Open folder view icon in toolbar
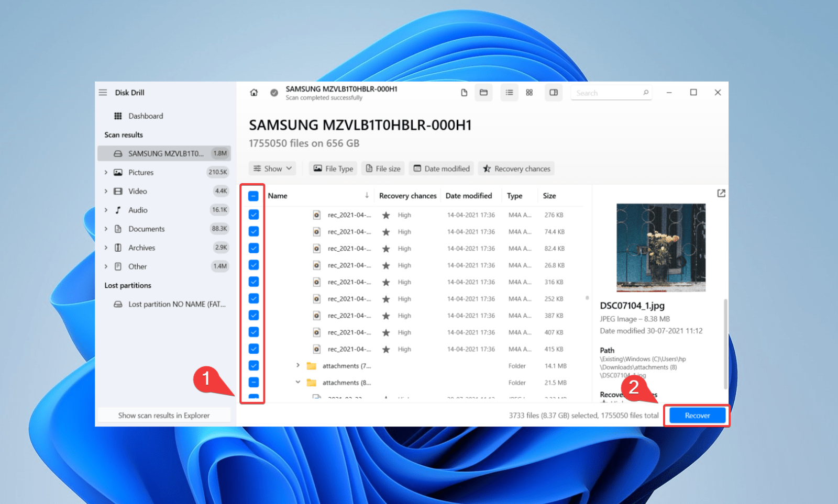 point(483,92)
